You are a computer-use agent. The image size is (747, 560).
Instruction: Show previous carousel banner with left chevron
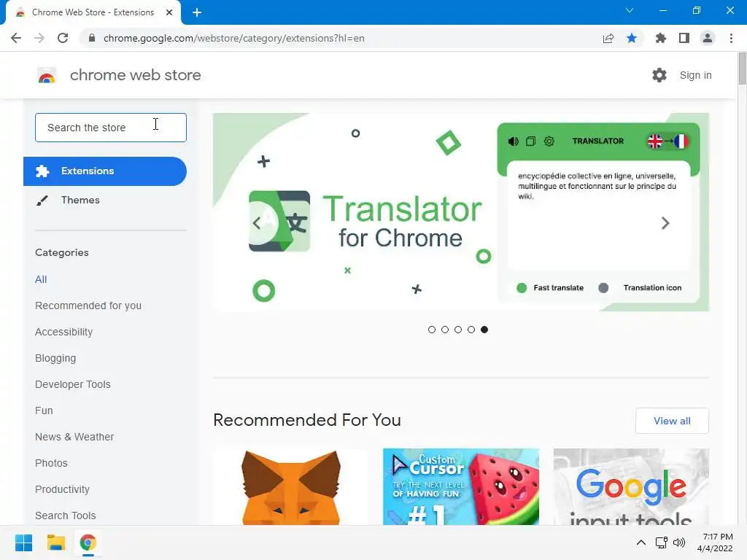tap(257, 223)
